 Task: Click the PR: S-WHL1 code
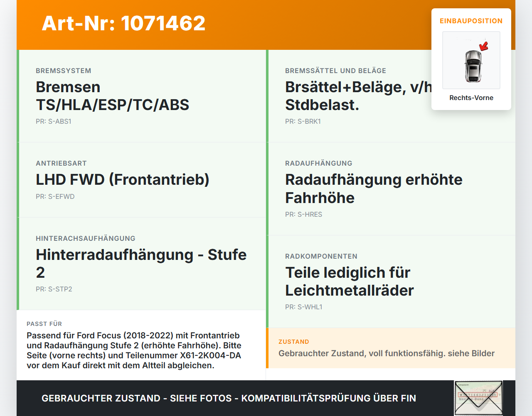304,307
